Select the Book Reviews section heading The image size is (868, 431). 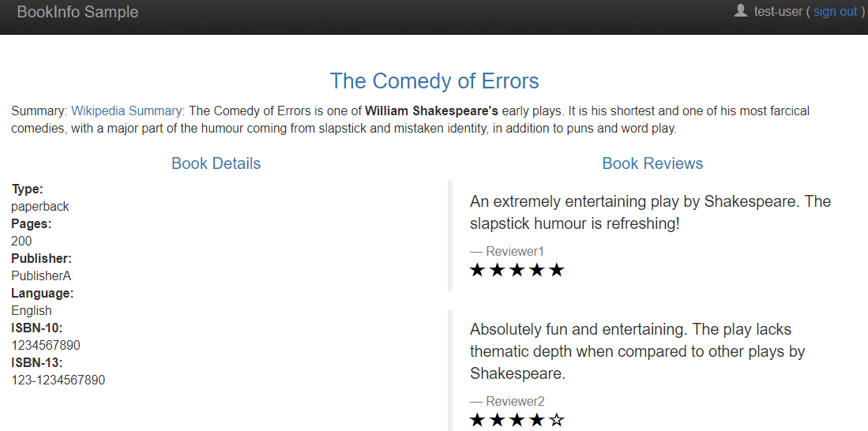652,163
